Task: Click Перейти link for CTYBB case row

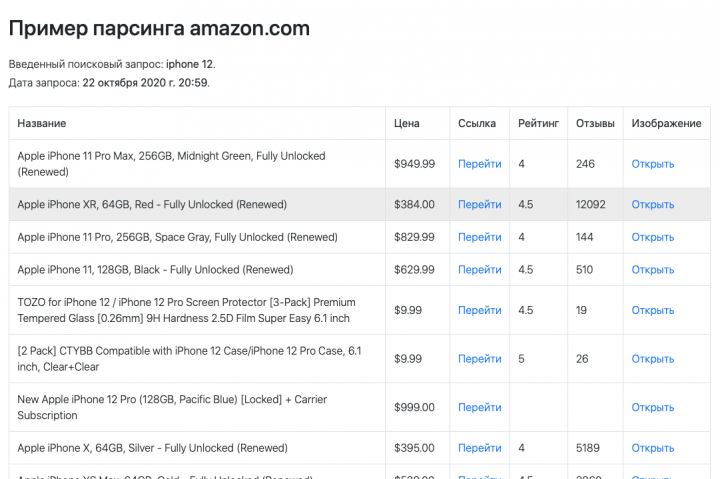Action: (x=479, y=359)
